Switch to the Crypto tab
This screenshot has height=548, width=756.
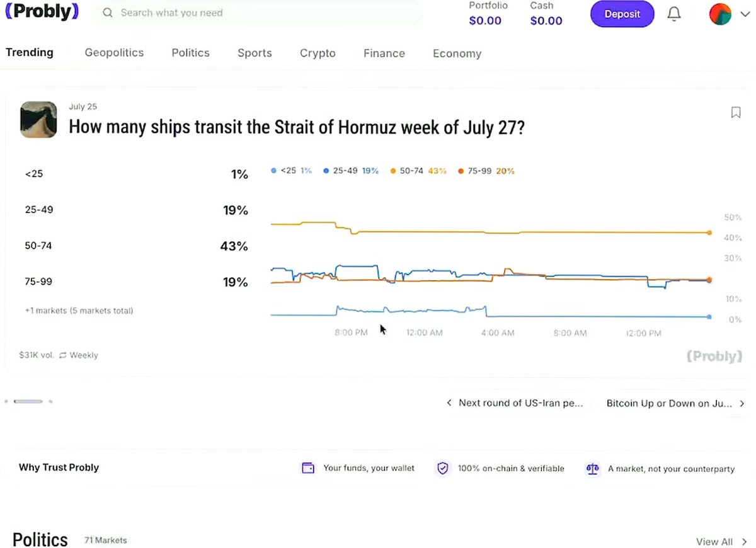pos(318,54)
